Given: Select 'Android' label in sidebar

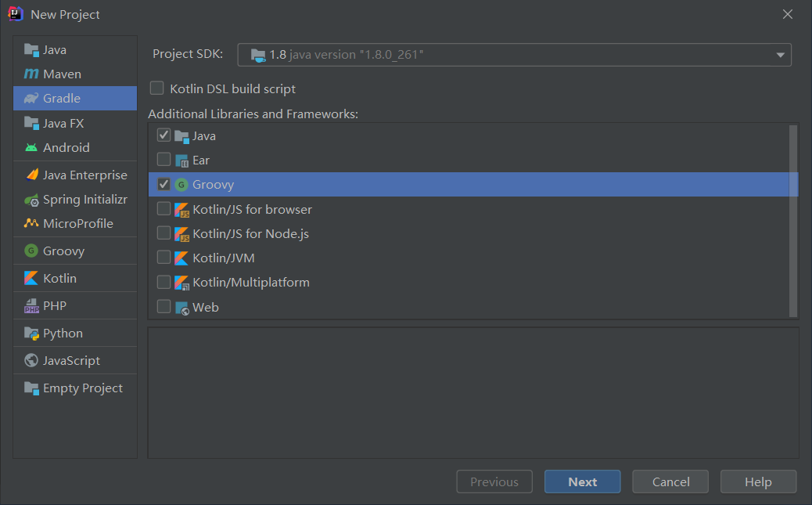Looking at the screenshot, I should point(66,148).
